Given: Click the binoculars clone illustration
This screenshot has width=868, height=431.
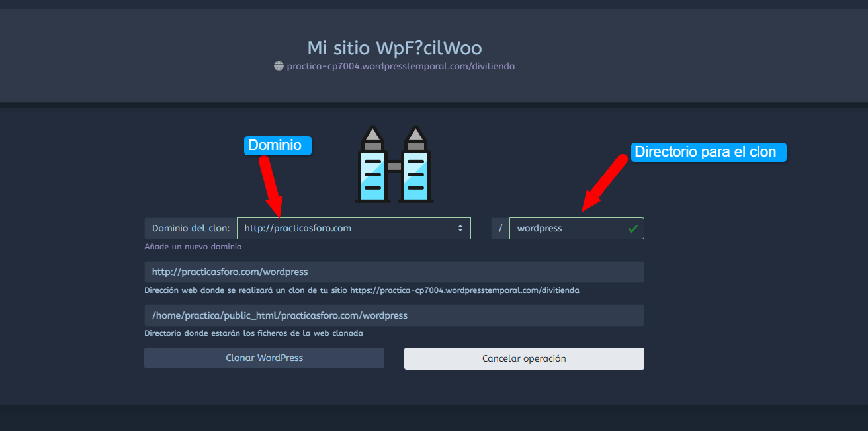Looking at the screenshot, I should [x=394, y=163].
